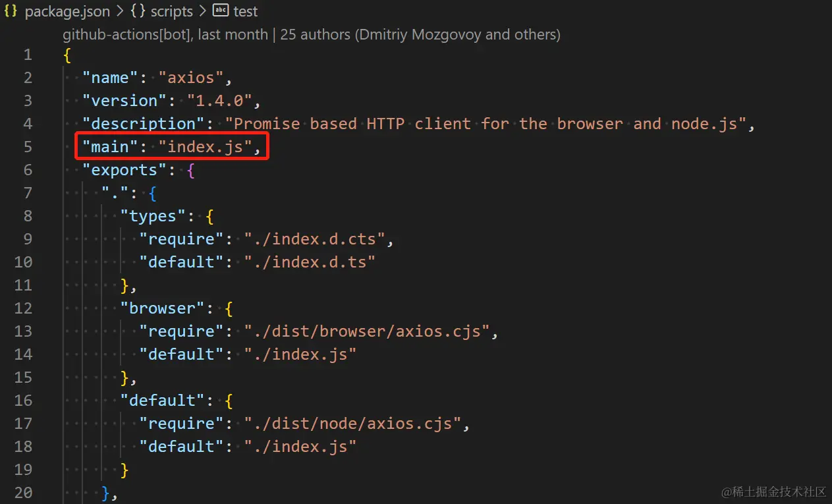Click the "./index.js" value on line 18

300,447
